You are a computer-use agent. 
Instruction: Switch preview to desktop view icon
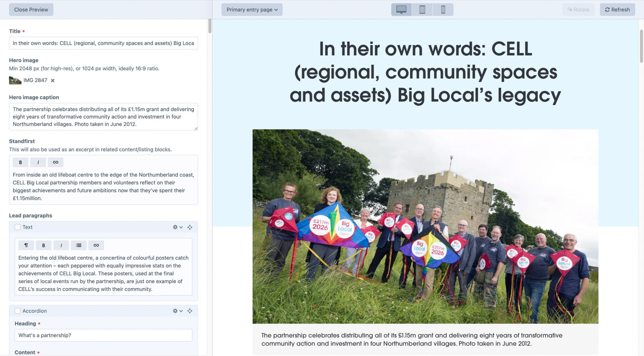tap(401, 10)
